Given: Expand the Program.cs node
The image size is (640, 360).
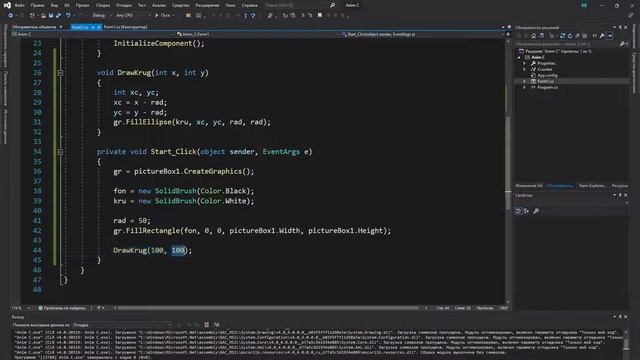Looking at the screenshot, I should (524, 87).
